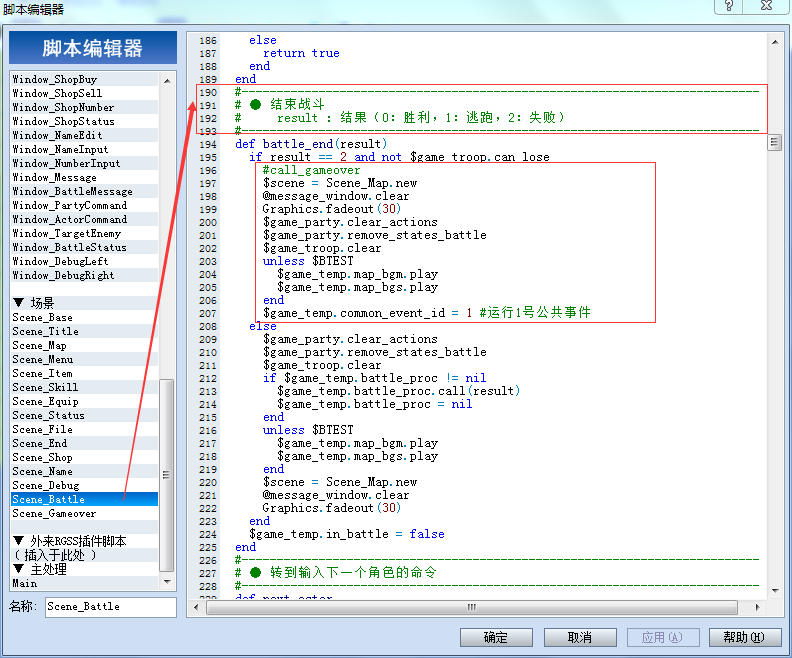Click the return true line
Screen dimensions: 792x658
tap(301, 54)
